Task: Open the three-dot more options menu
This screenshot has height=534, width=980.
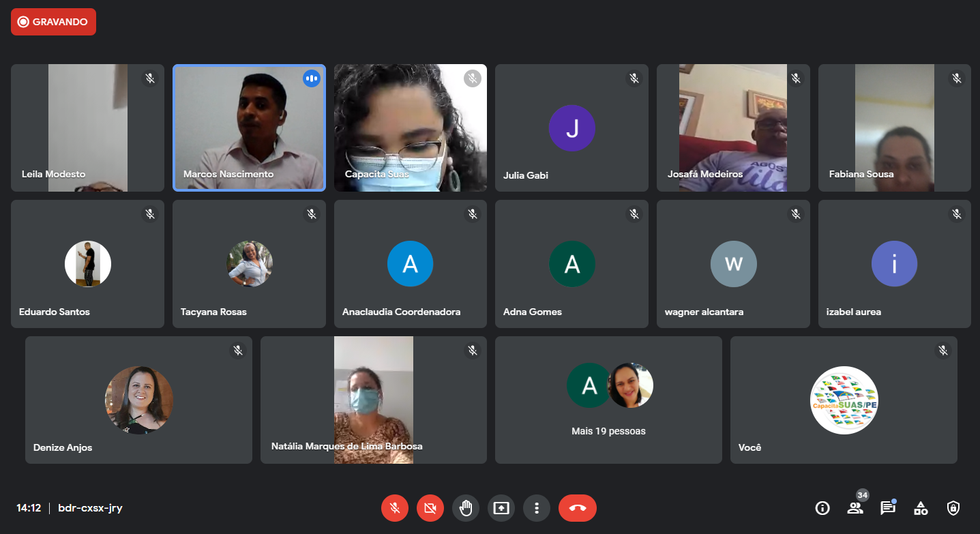Action: pos(537,508)
